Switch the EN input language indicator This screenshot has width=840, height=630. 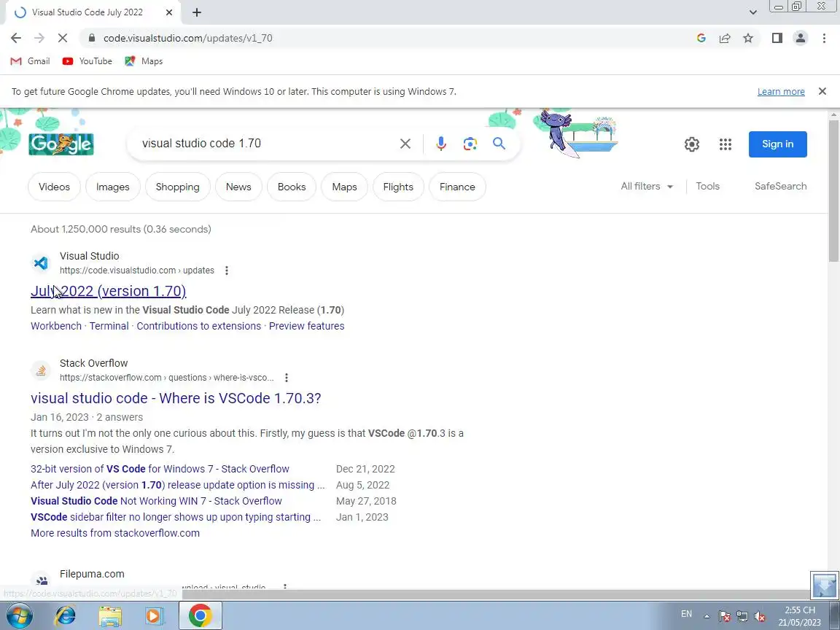[686, 614]
